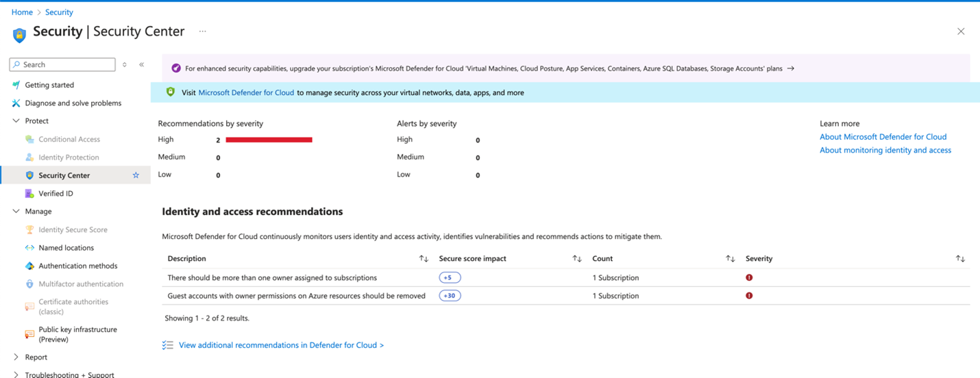Expand the Report section
This screenshot has width=980, height=378.
coord(16,357)
